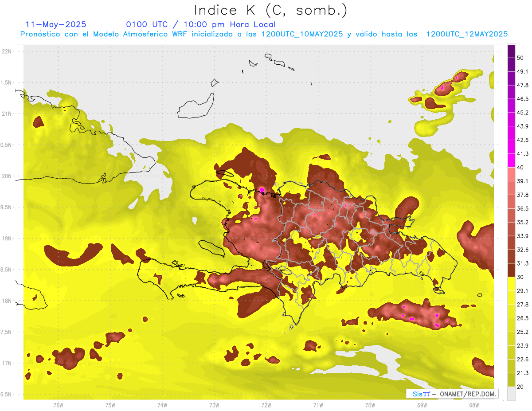Click the colorbar label "20" at the bottom
Viewport: 532px width, 411px height.
coord(521,387)
